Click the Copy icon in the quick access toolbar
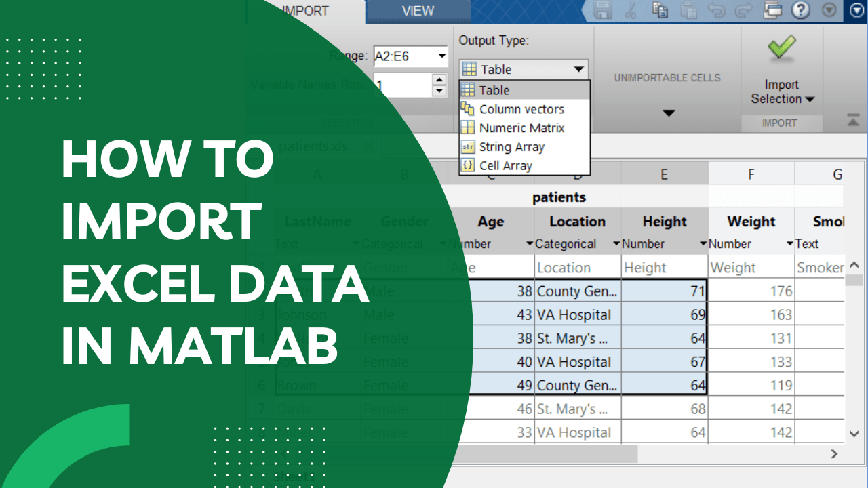This screenshot has height=488, width=868. (x=660, y=11)
